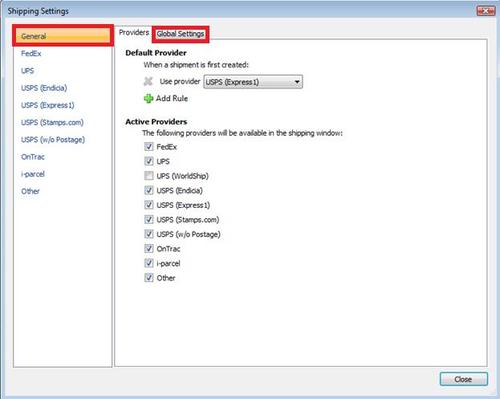This screenshot has width=500, height=399.
Task: Open UPS settings in the sidebar
Action: coord(27,71)
